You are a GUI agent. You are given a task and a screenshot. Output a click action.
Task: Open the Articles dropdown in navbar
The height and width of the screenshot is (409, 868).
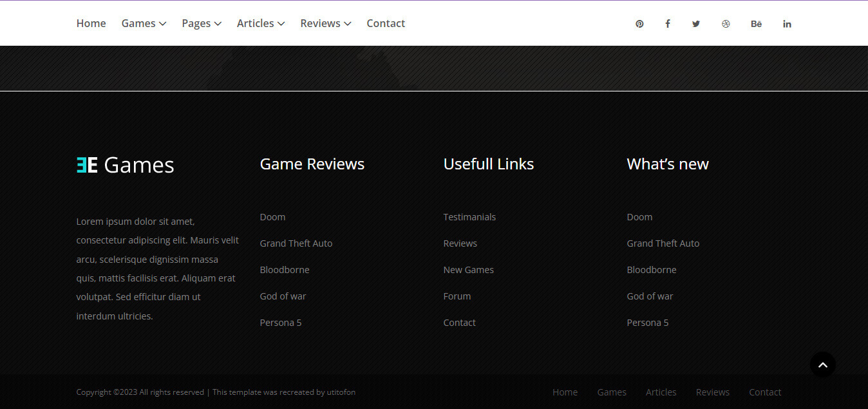click(x=261, y=23)
